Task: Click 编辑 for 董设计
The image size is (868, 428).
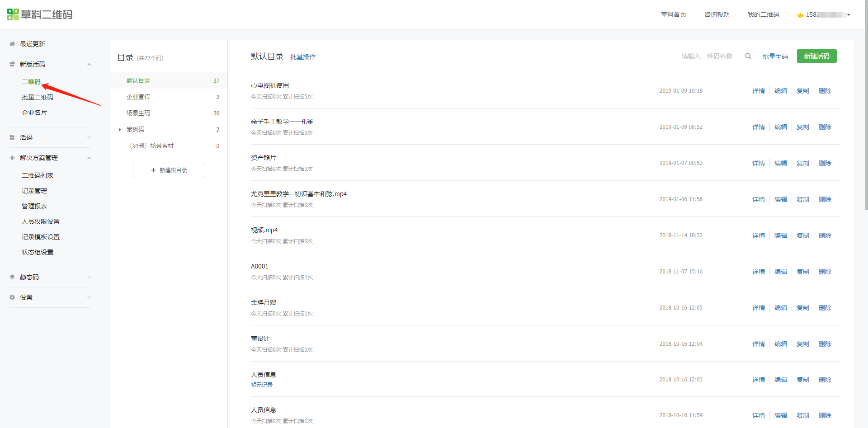Action: pos(781,344)
